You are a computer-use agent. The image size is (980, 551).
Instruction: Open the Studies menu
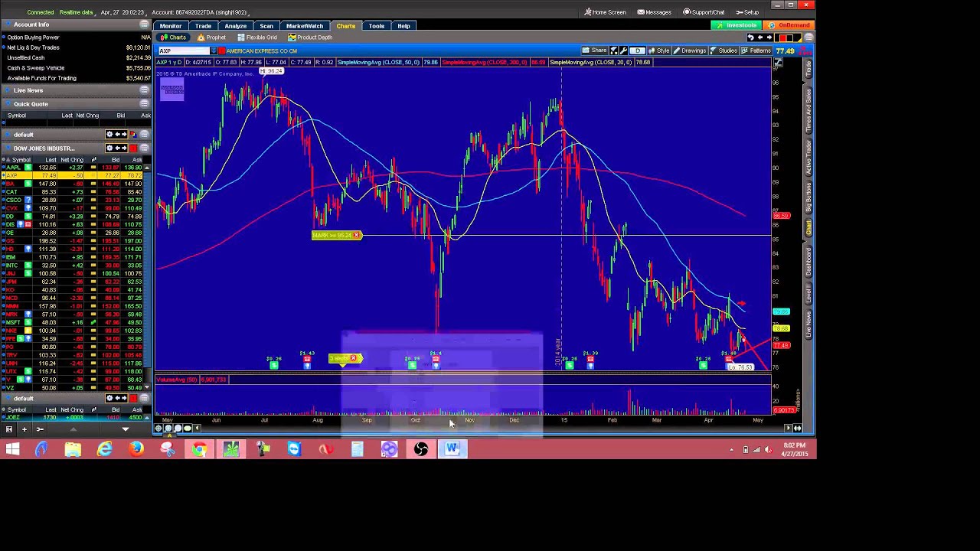point(724,51)
